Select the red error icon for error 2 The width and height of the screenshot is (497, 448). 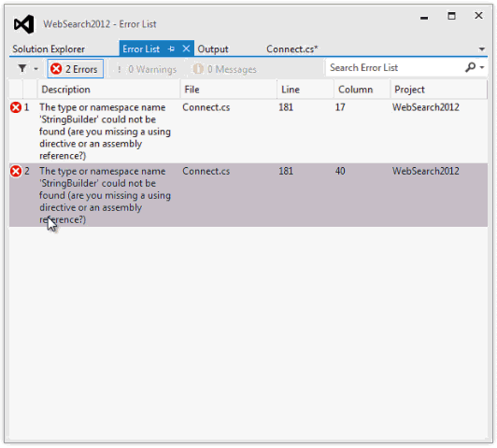pyautogui.click(x=16, y=172)
